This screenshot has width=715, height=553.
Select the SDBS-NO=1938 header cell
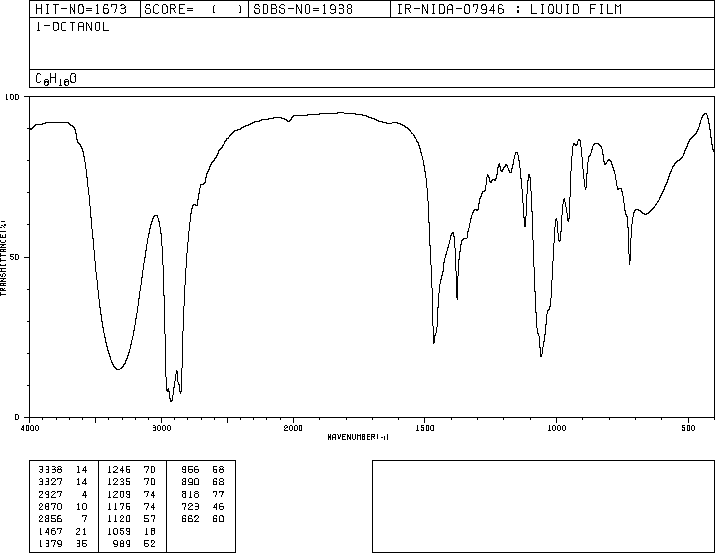tap(319, 9)
